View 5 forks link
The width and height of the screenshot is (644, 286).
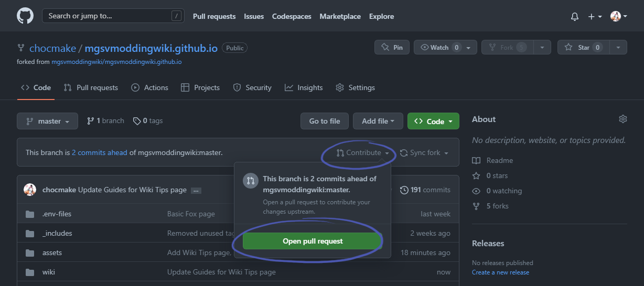pos(490,206)
